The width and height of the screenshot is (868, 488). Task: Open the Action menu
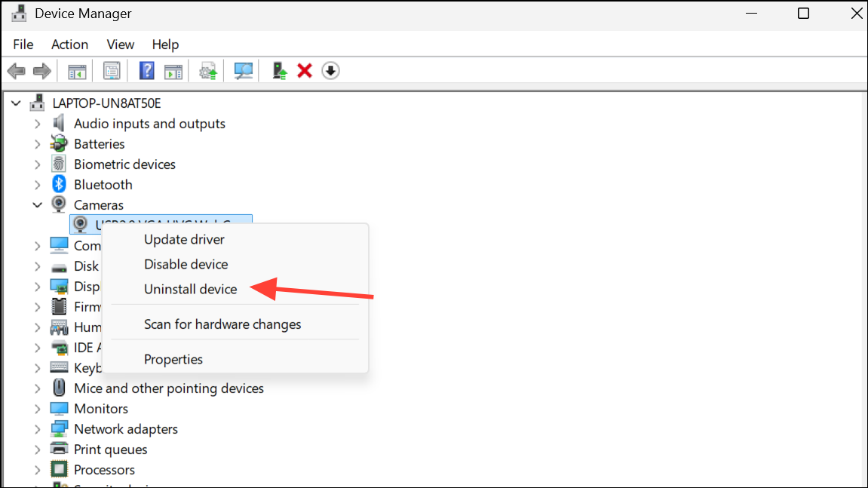(x=69, y=45)
